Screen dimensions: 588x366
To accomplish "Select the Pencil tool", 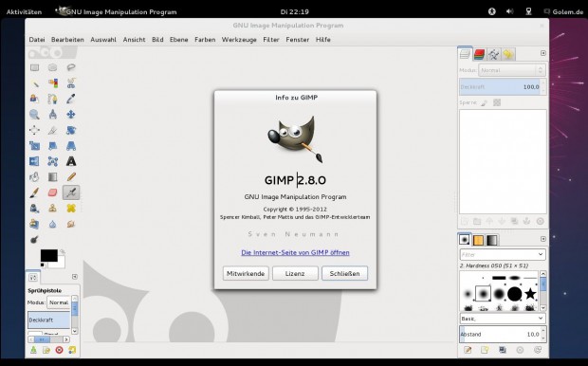I will click(x=71, y=176).
